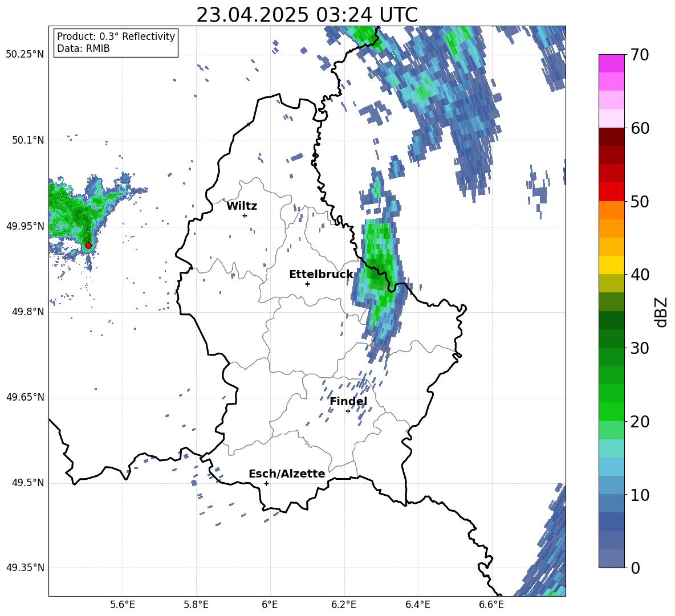The width and height of the screenshot is (675, 616).
Task: Click the Product: 0.3° Reflectivity text
Action: coord(116,36)
